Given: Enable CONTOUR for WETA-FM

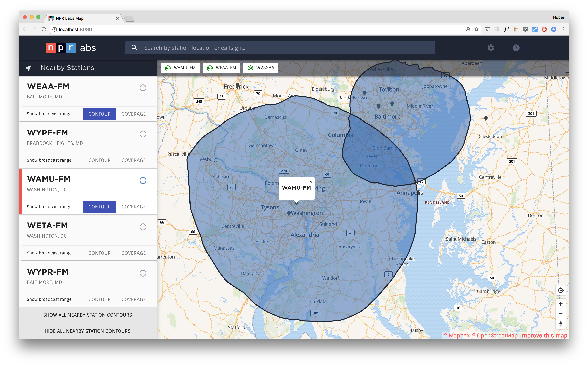Looking at the screenshot, I should 99,253.
